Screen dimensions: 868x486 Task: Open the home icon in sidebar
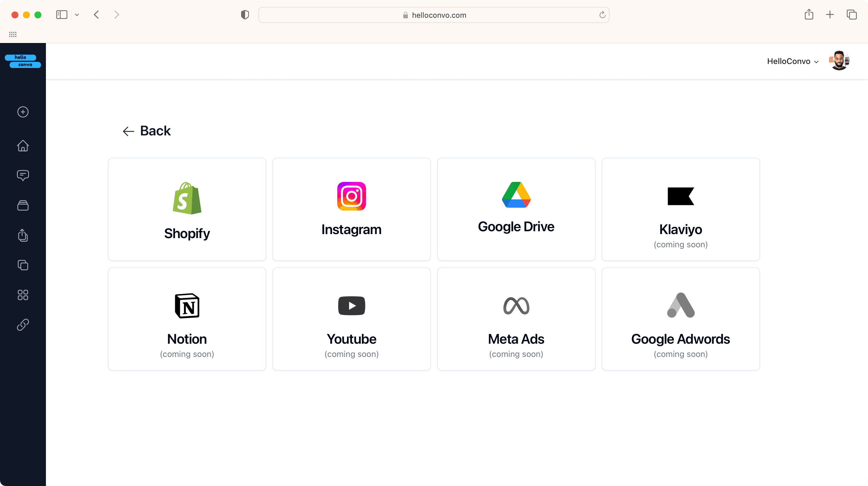(23, 145)
